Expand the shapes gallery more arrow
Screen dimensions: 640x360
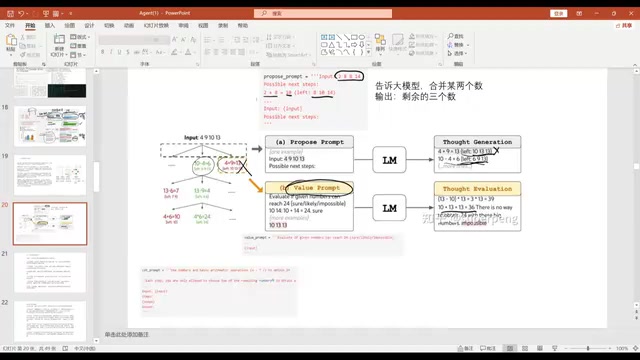[369, 52]
